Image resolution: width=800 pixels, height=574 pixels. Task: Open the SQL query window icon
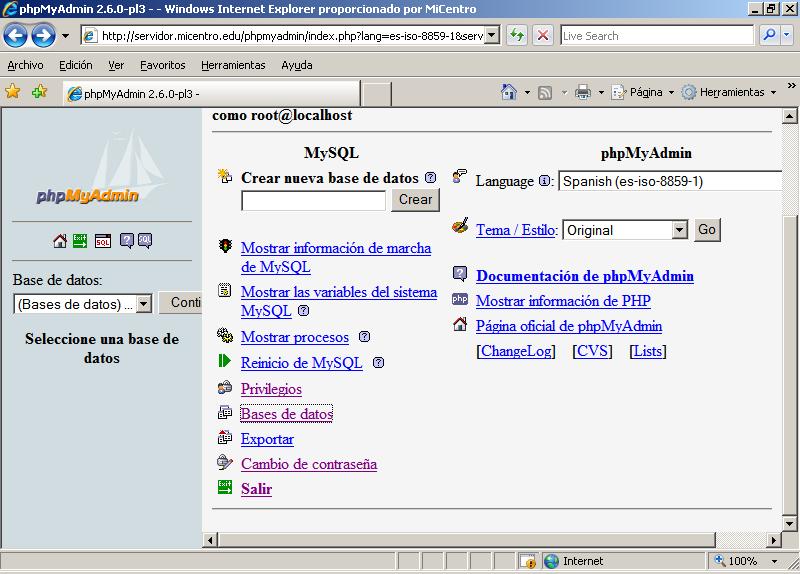pyautogui.click(x=102, y=241)
